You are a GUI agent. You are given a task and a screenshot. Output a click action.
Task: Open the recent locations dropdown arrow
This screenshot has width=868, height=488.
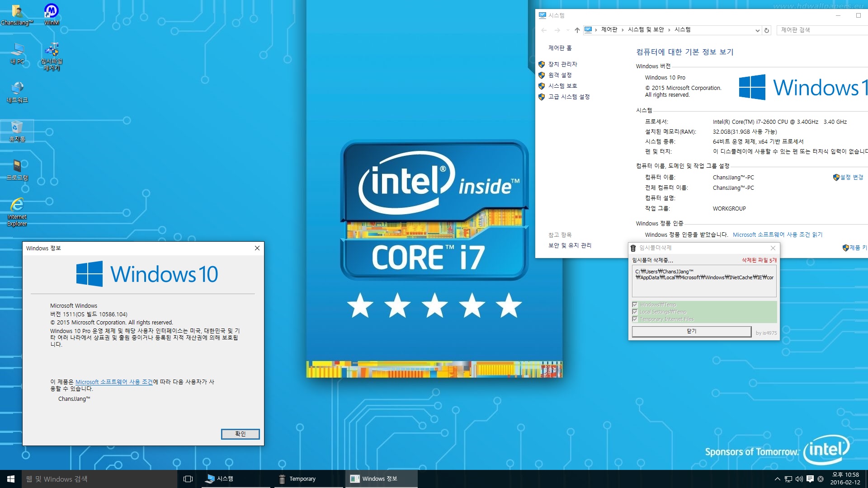(567, 30)
